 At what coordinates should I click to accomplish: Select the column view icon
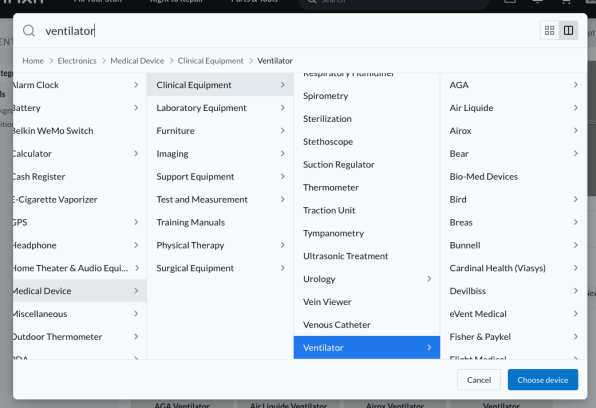[568, 30]
